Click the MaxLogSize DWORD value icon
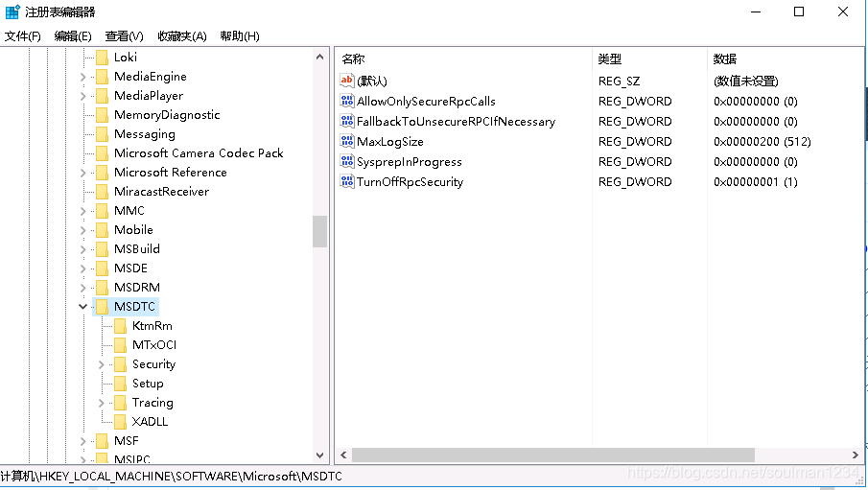This screenshot has width=868, height=490. point(347,141)
